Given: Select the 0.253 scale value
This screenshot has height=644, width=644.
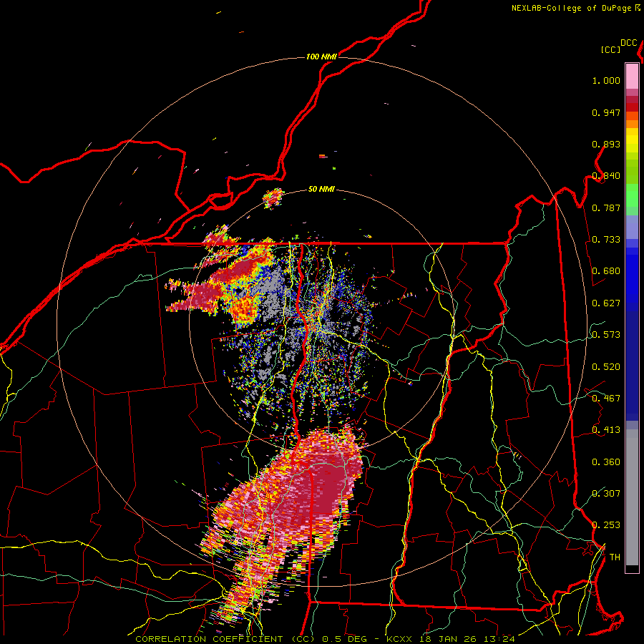Looking at the screenshot, I should (x=606, y=525).
